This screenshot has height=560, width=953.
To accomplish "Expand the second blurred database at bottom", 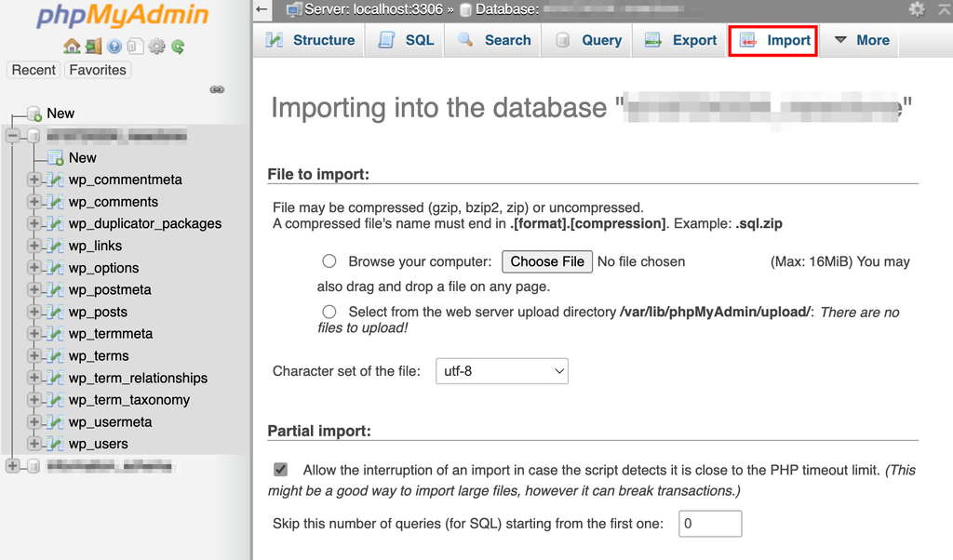I will click(x=13, y=466).
